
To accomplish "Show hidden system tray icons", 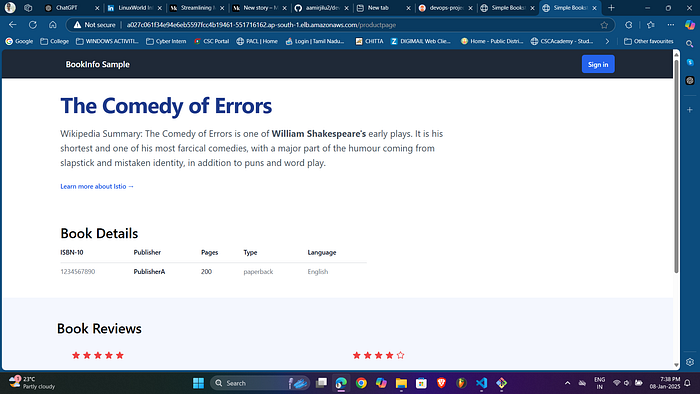I will click(x=567, y=383).
